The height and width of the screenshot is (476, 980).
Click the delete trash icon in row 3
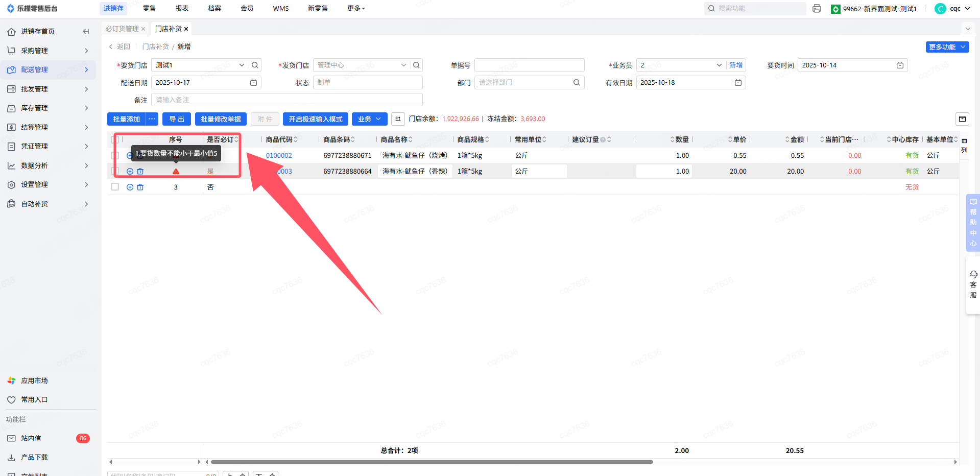click(140, 187)
